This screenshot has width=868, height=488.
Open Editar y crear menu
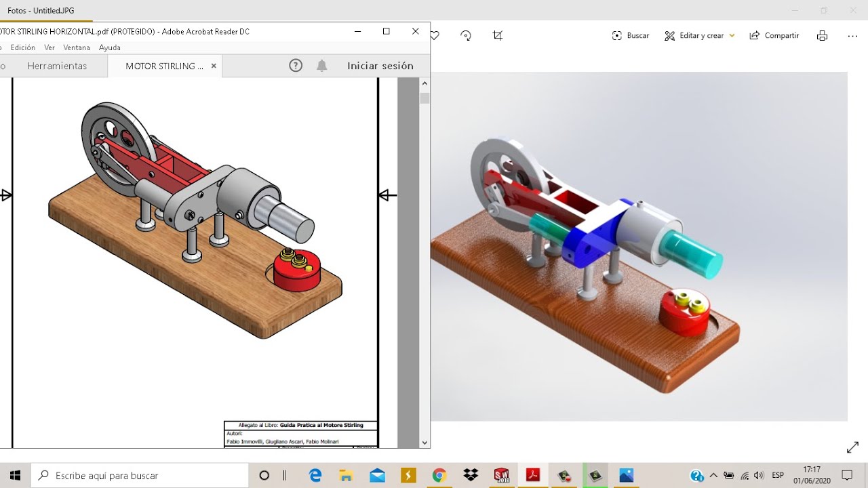pos(699,36)
